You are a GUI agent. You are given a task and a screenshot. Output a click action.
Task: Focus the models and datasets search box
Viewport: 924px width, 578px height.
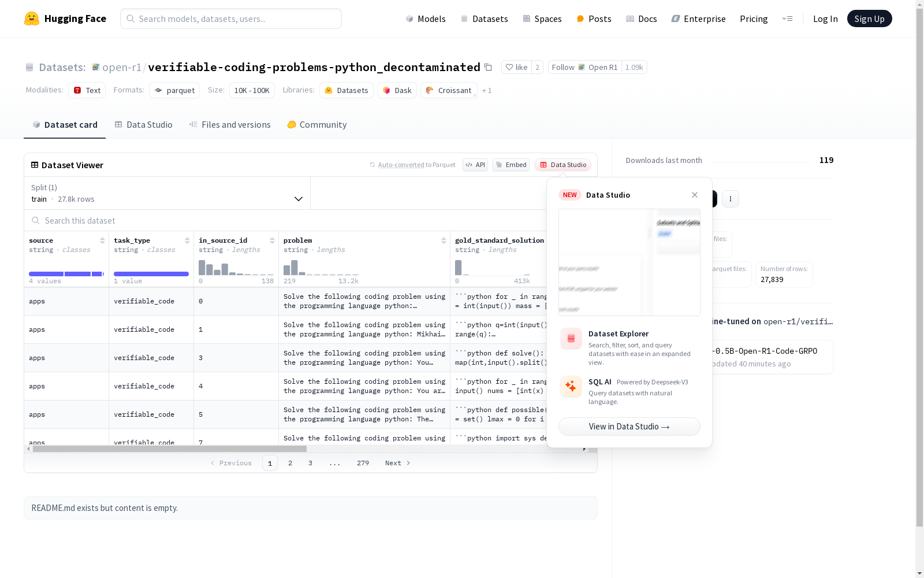pos(231,18)
